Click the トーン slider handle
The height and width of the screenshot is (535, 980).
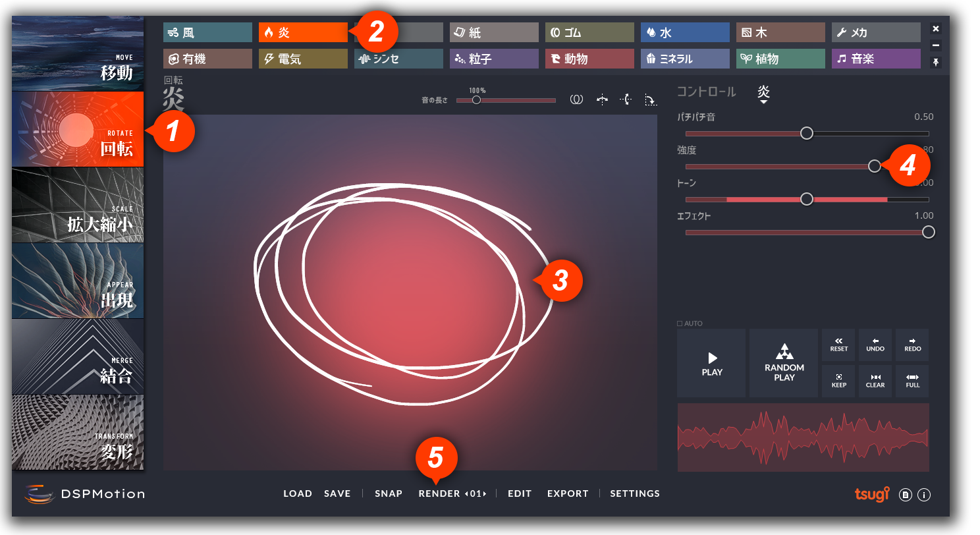pos(807,199)
